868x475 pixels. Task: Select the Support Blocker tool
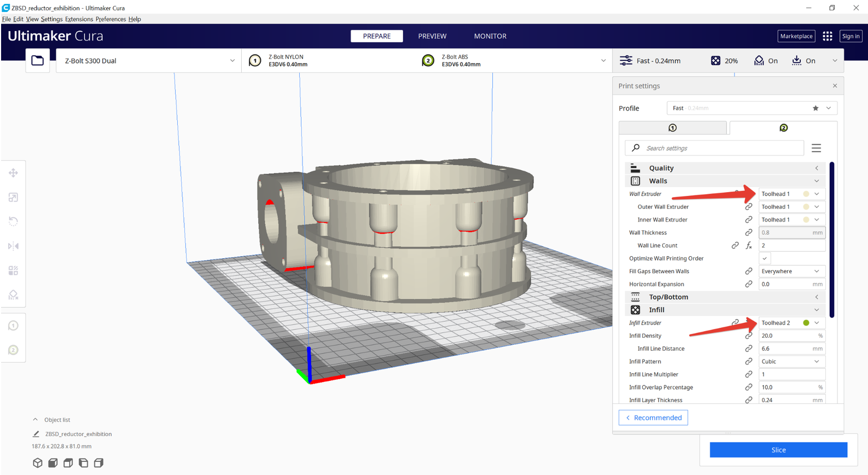[14, 295]
